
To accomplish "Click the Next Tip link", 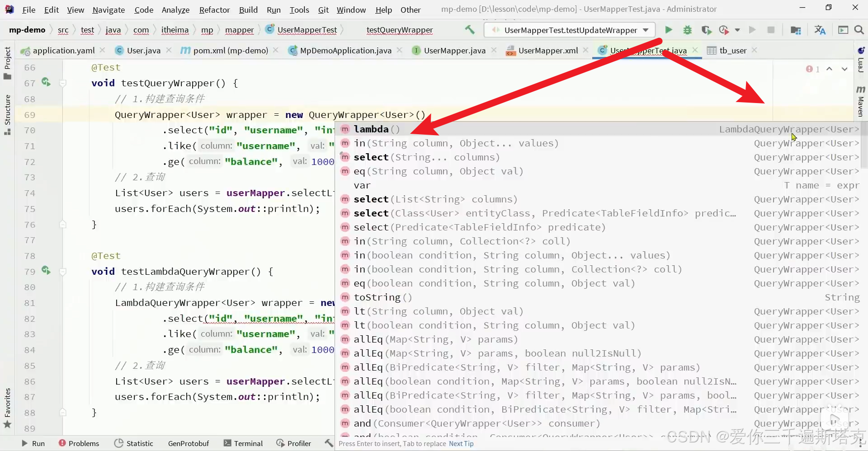I will point(461,444).
